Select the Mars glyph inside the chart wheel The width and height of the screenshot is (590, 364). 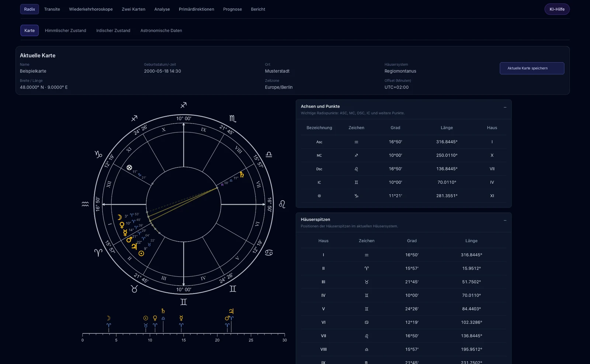coord(129,240)
